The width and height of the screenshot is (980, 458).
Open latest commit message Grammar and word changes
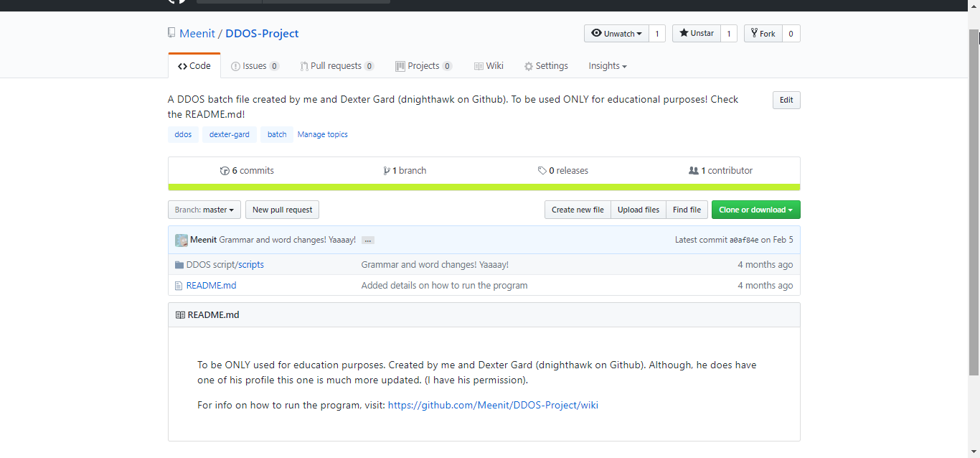coord(287,240)
